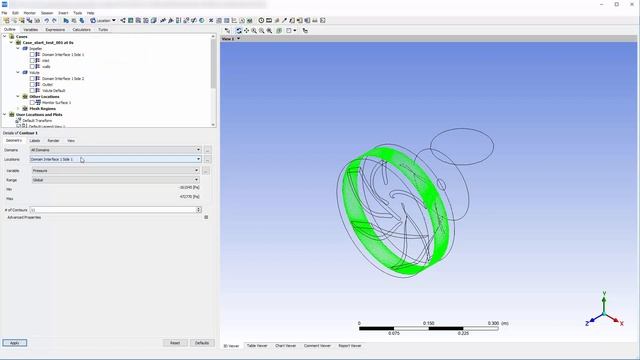Collapse the Cases tree node

coord(5,36)
